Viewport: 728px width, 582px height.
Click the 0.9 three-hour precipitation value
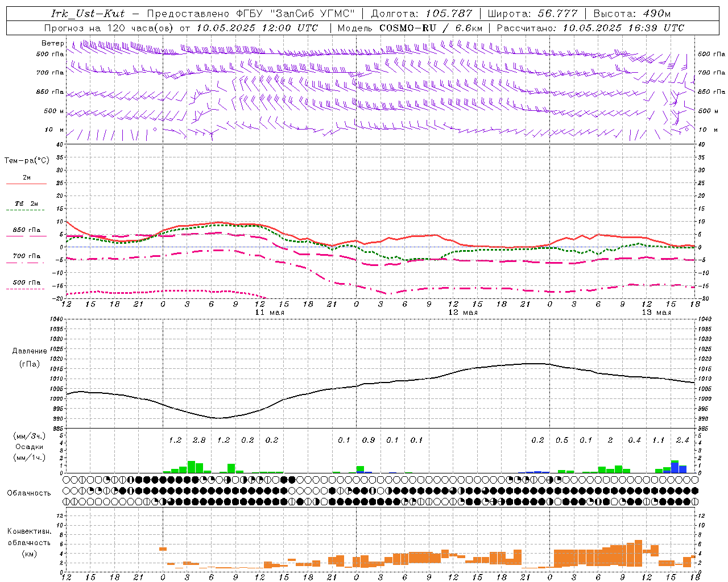(x=369, y=440)
